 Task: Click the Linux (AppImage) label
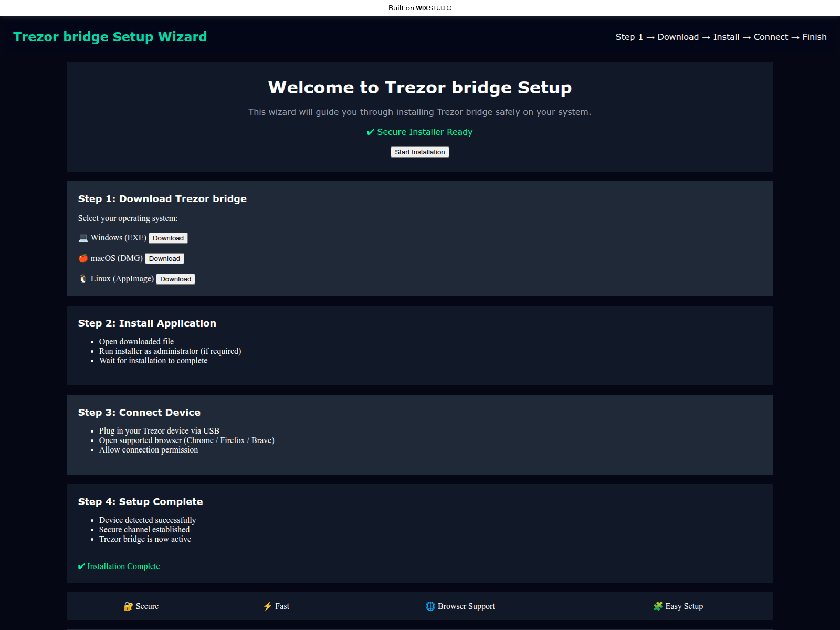click(122, 279)
